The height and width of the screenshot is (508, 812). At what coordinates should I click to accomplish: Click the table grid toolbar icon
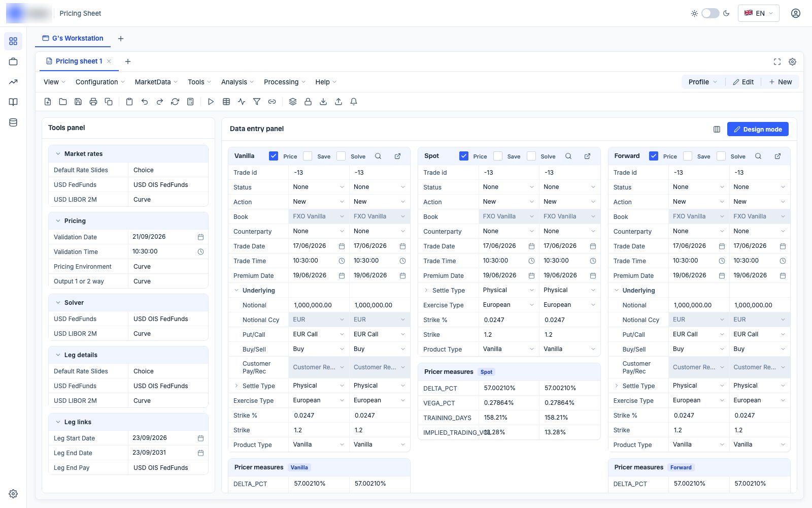pos(226,102)
